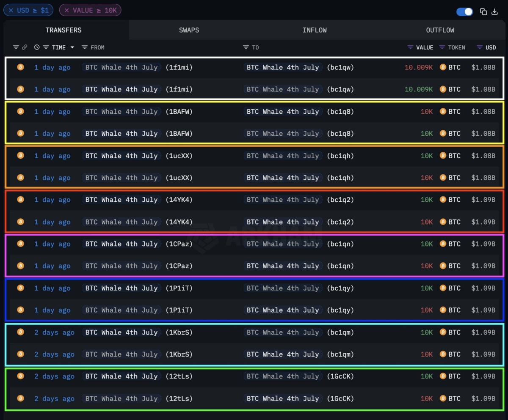Open the sender entity label for address 1BAFW
The height and width of the screenshot is (420, 508).
pyautogui.click(x=121, y=112)
